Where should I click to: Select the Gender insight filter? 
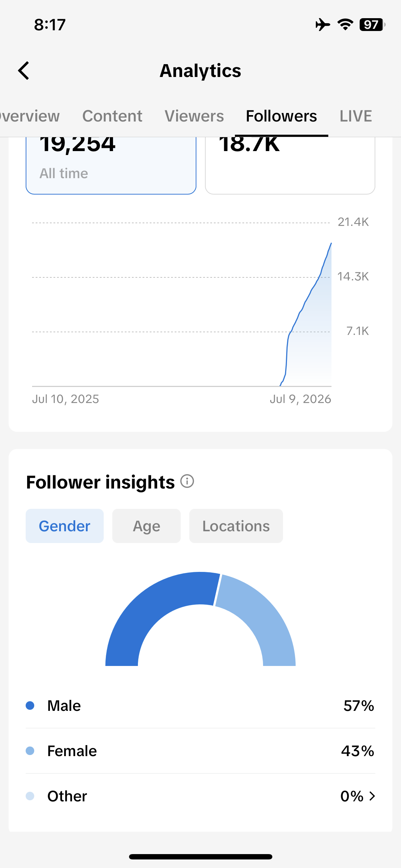[65, 526]
